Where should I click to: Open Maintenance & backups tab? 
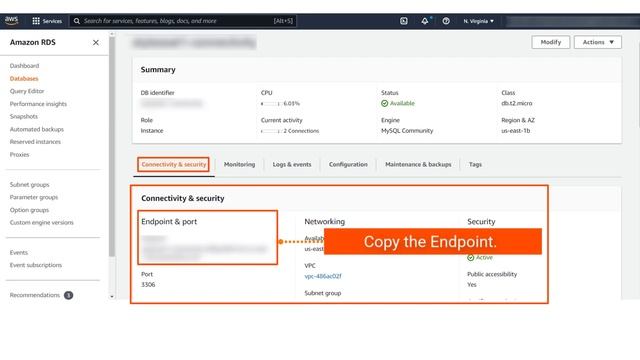click(x=418, y=164)
